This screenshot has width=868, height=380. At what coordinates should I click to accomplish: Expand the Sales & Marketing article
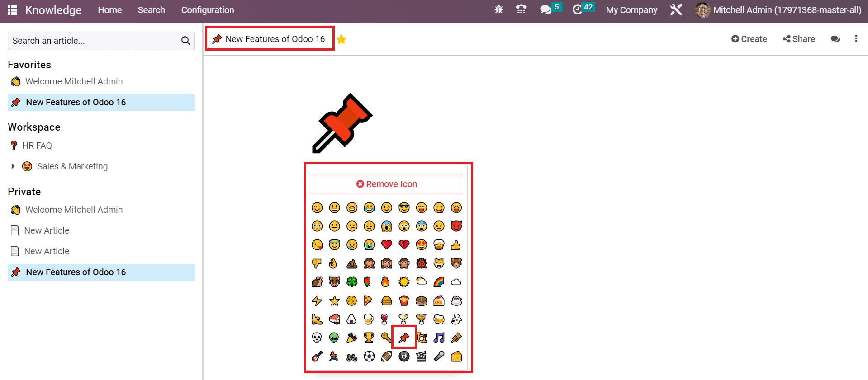13,166
